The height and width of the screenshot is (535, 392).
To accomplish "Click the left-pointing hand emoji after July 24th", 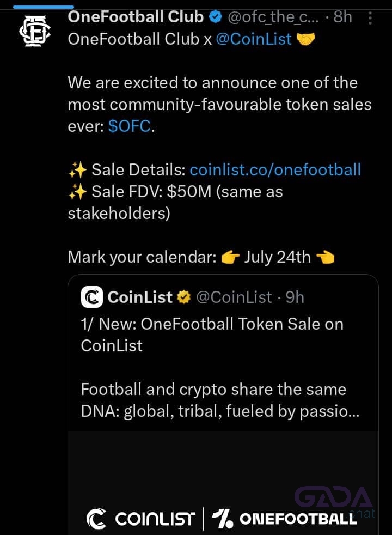I will tap(325, 257).
